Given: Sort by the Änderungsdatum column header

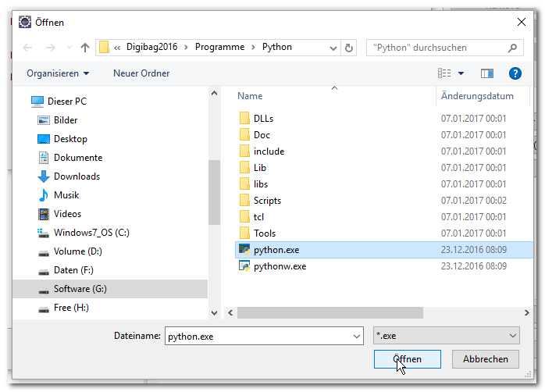Looking at the screenshot, I should (x=477, y=96).
